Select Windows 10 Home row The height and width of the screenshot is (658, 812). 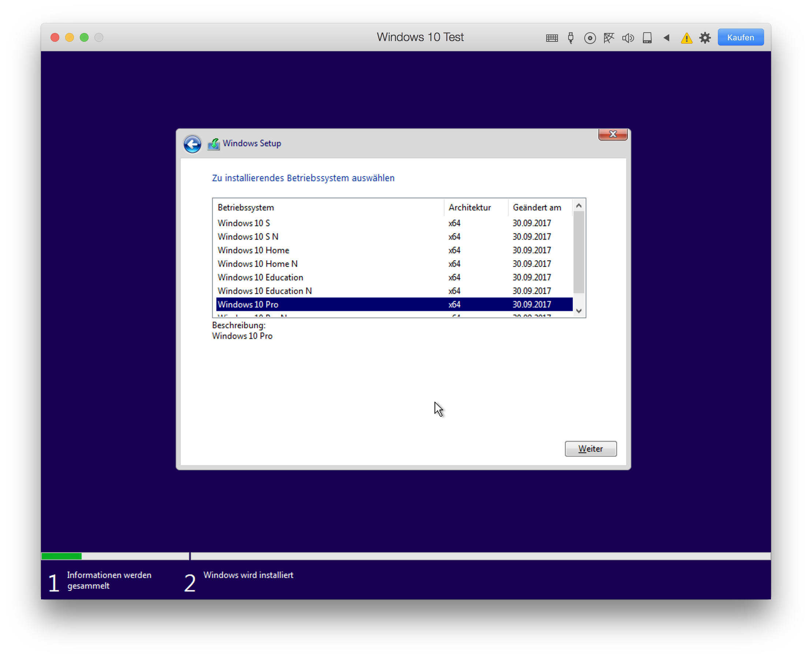(394, 251)
